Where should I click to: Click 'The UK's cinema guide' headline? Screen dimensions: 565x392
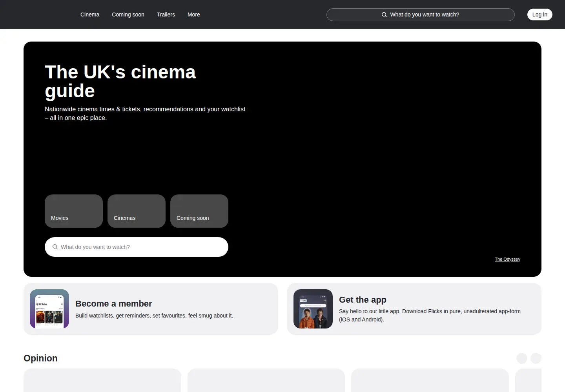pos(120,82)
